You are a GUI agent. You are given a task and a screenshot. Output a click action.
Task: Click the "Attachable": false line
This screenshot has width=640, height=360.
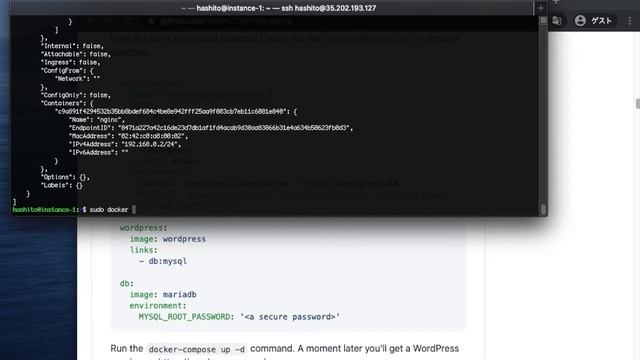tap(76, 54)
